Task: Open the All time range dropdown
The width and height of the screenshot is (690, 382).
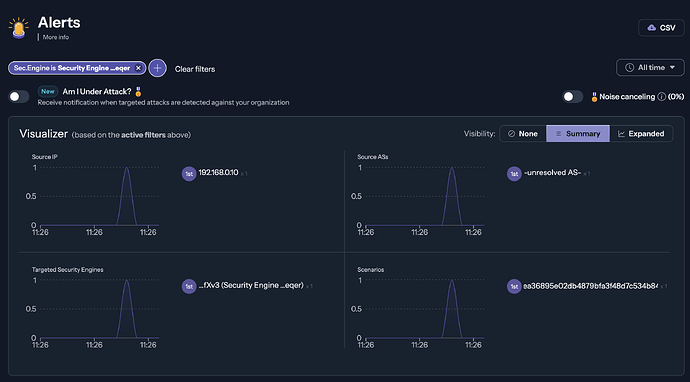Action: coord(650,68)
